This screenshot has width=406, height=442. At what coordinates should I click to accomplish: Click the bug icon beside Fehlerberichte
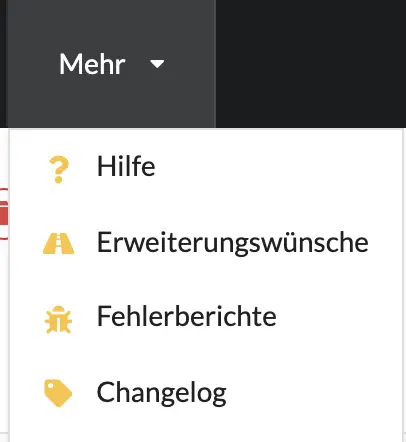(x=58, y=319)
